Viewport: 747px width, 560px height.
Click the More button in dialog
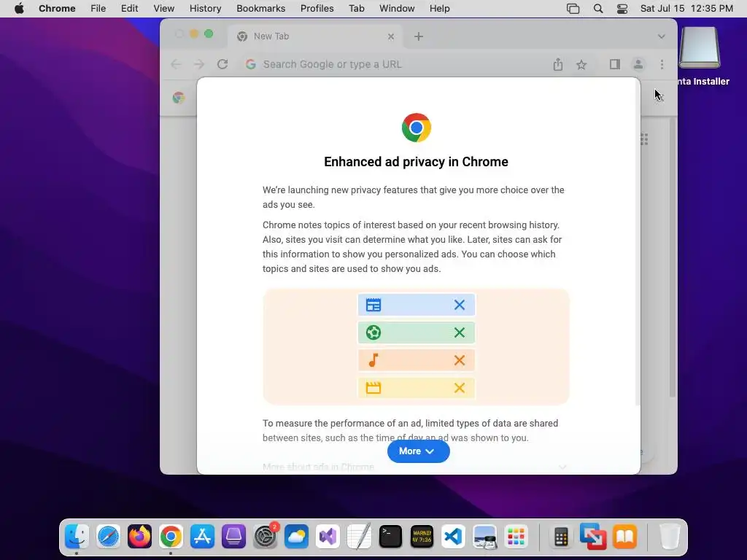[418, 451]
